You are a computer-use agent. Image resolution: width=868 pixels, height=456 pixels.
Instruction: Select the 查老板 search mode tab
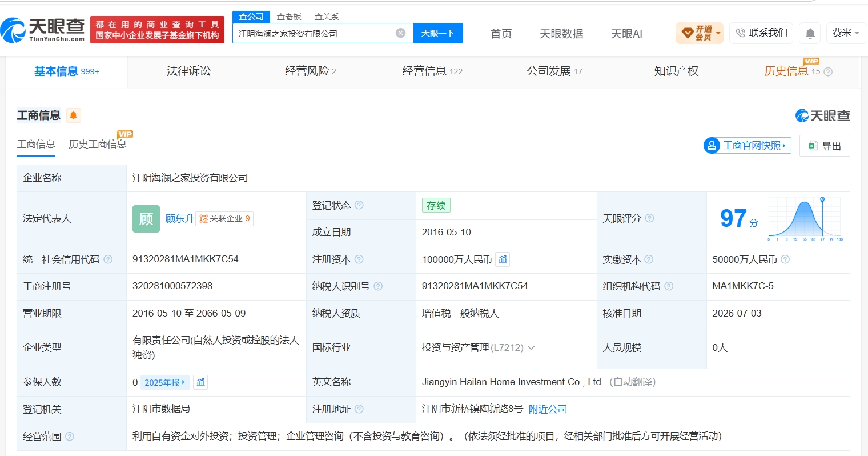tap(289, 17)
